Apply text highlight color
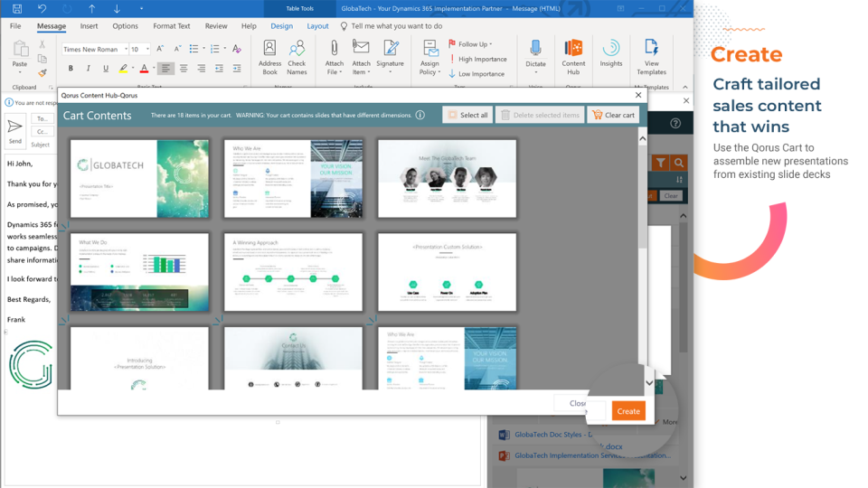The image size is (868, 488). pyautogui.click(x=123, y=68)
